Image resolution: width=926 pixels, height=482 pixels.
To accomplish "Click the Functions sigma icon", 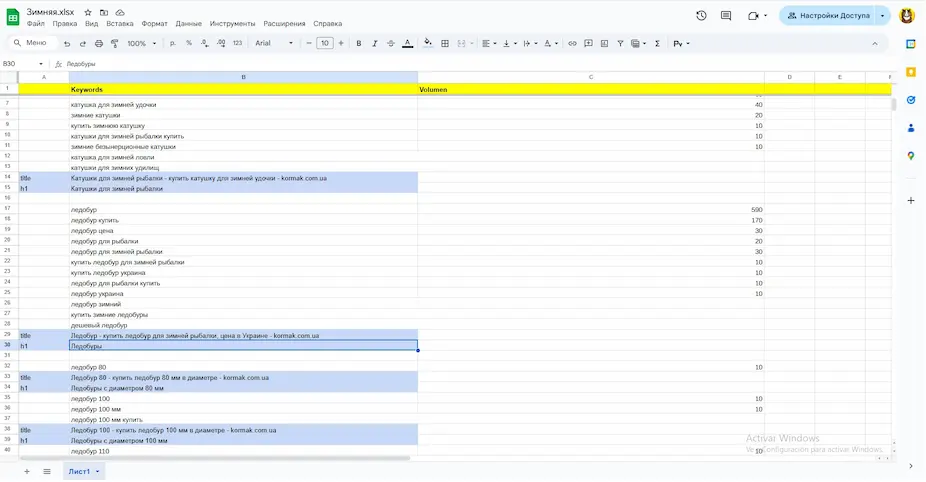I will [657, 44].
